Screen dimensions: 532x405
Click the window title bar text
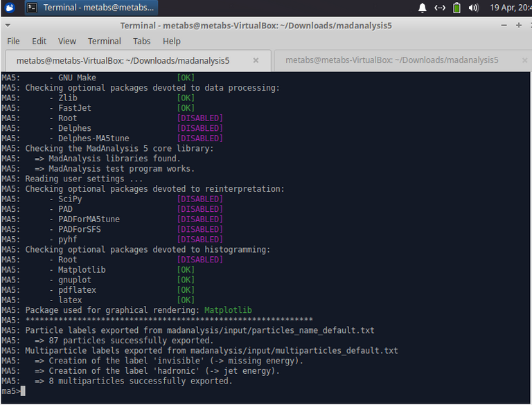(x=256, y=26)
